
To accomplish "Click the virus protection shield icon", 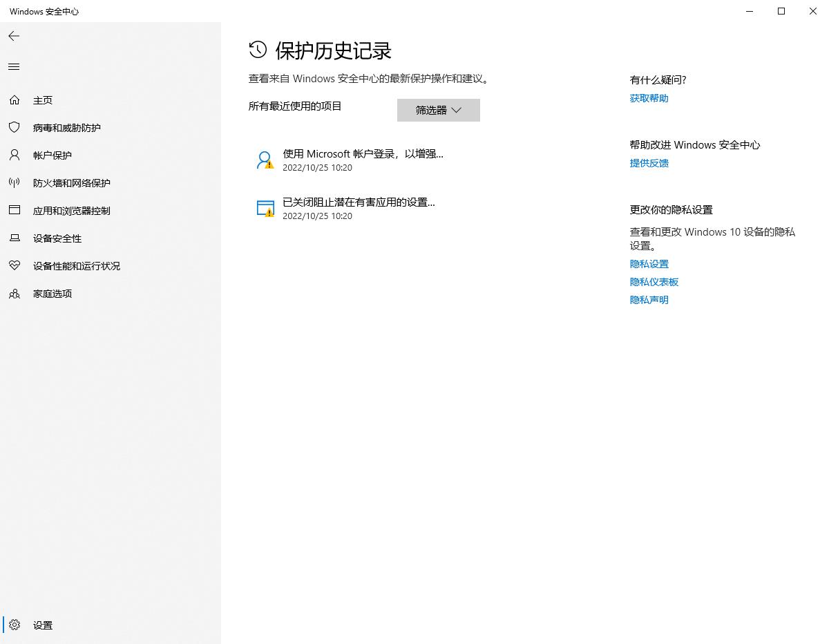I will coord(15,128).
